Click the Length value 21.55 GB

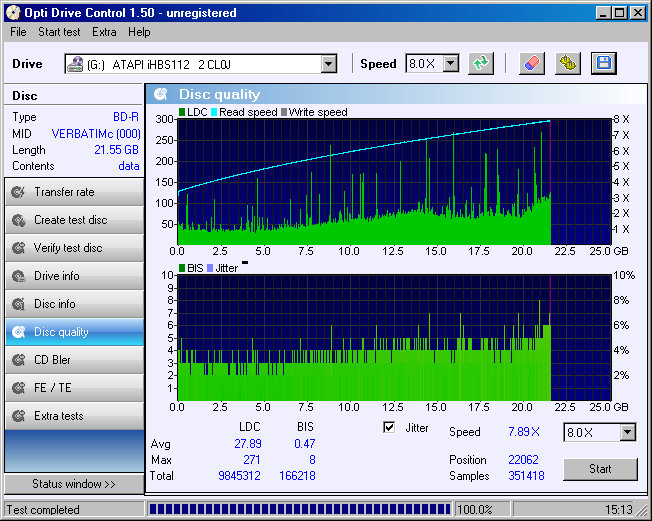tap(116, 150)
